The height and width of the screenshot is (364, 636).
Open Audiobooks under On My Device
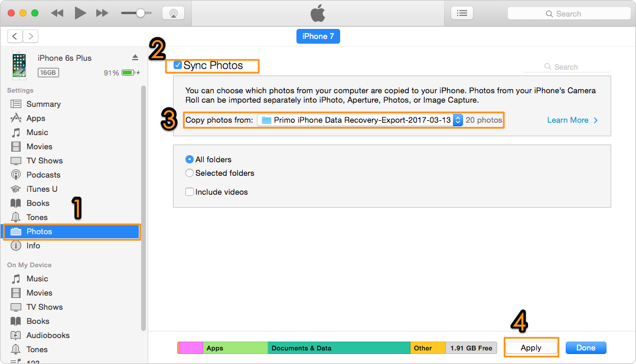pos(48,336)
